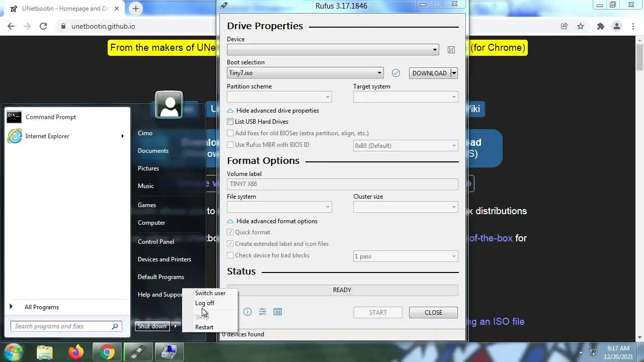Click Start menu search magnifier icon

coord(115,326)
